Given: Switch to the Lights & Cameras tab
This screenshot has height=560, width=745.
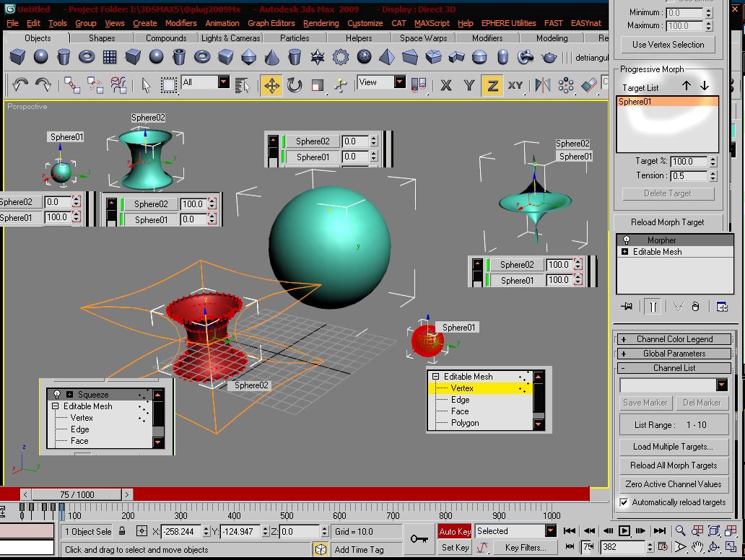Looking at the screenshot, I should (x=230, y=38).
